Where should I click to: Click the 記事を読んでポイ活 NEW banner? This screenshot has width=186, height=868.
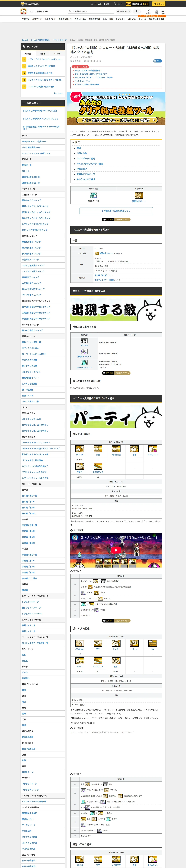click(137, 4)
